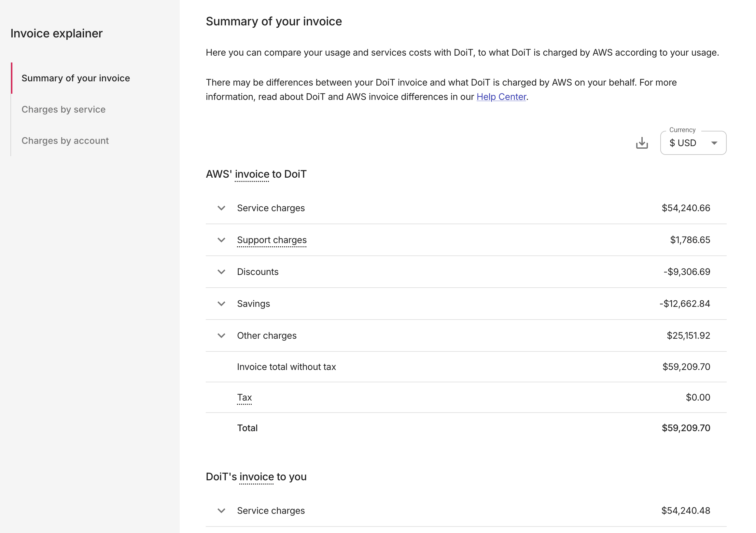Click the Invoice explainer heading

tap(57, 33)
